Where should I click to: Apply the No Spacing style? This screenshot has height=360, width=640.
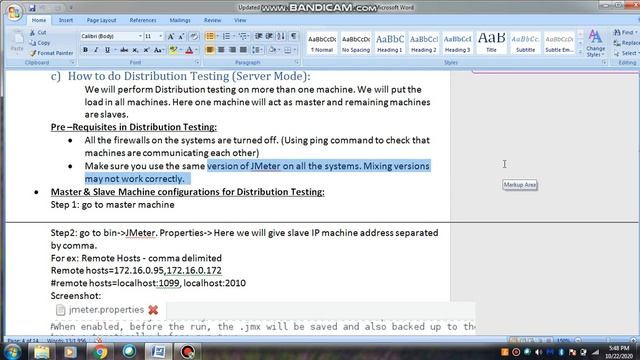[x=356, y=43]
